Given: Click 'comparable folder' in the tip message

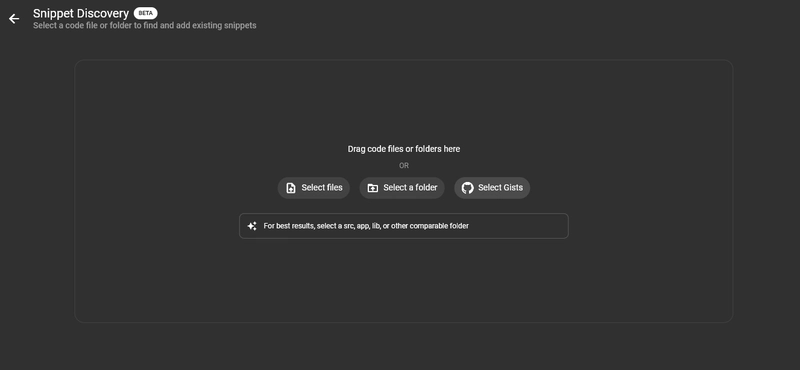Looking at the screenshot, I should pyautogui.click(x=438, y=226).
